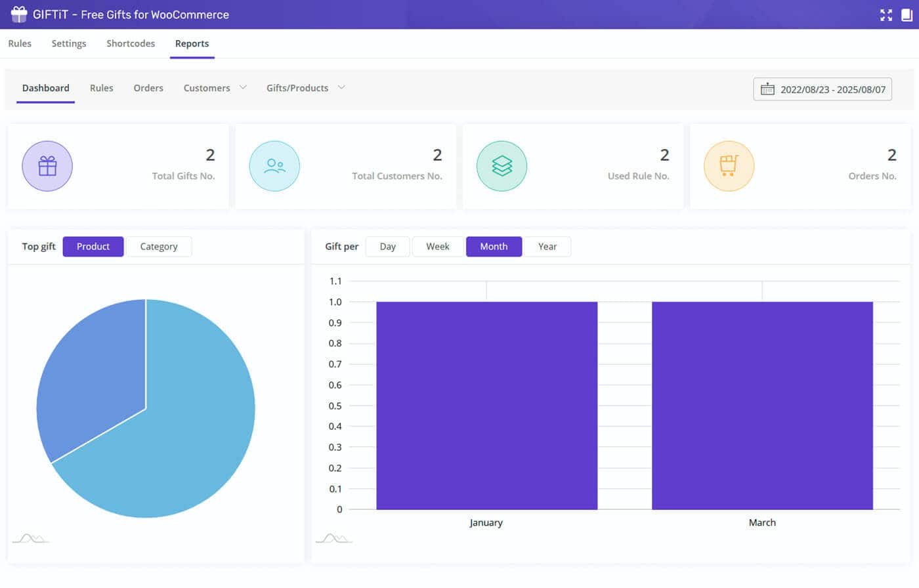This screenshot has height=588, width=919.
Task: Switch to the Rules report tab
Action: pos(101,87)
